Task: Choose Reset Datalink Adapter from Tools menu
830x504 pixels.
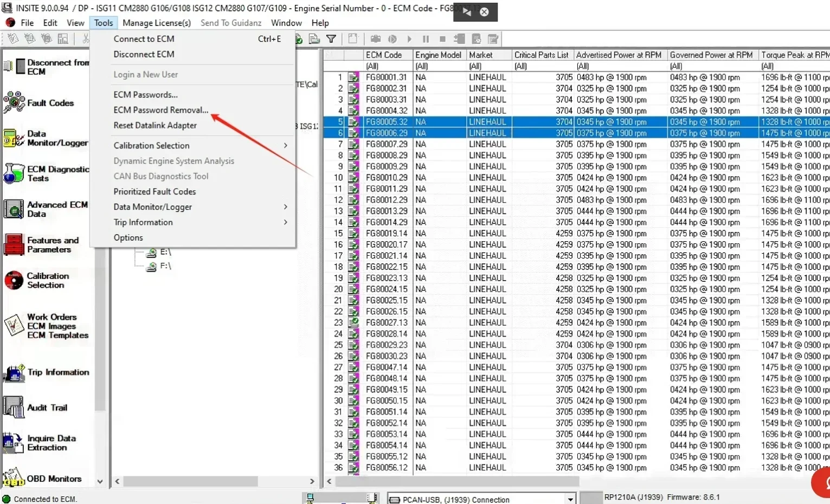Action: 155,125
